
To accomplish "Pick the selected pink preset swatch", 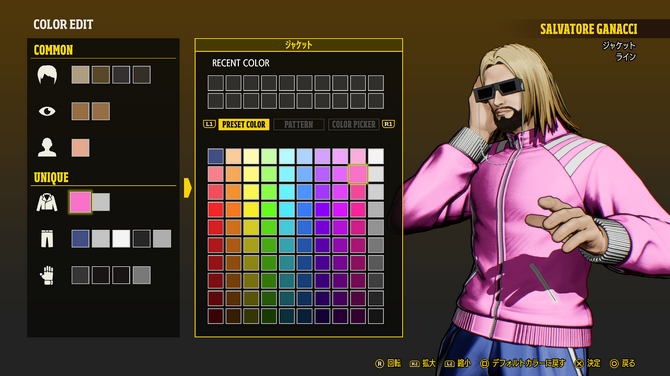I will [358, 174].
